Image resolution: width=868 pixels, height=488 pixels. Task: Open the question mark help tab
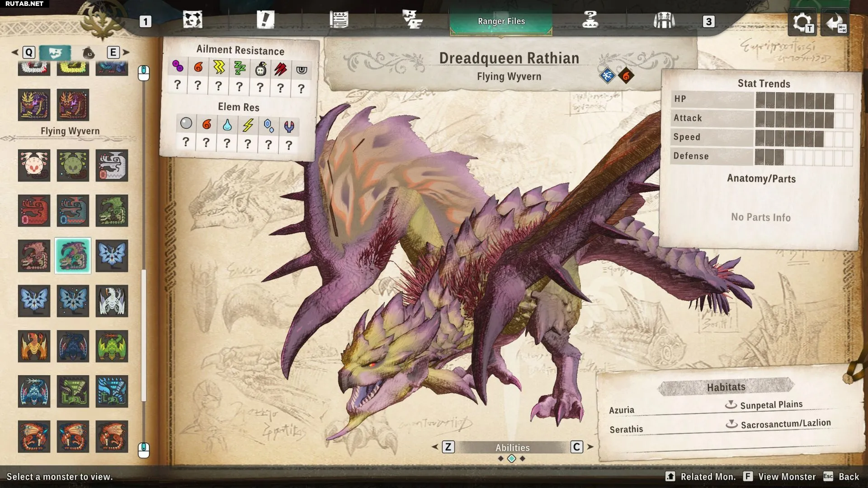pos(590,20)
